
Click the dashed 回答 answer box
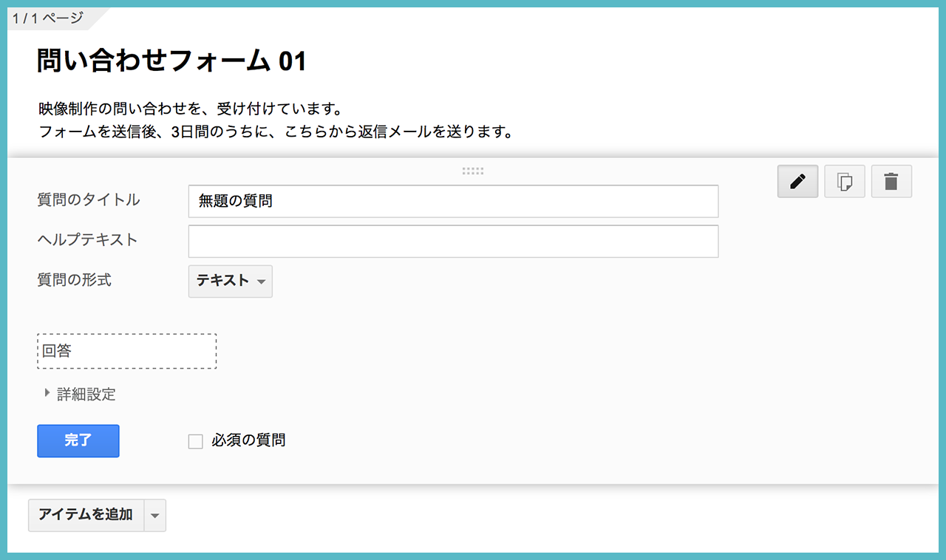pos(127,351)
